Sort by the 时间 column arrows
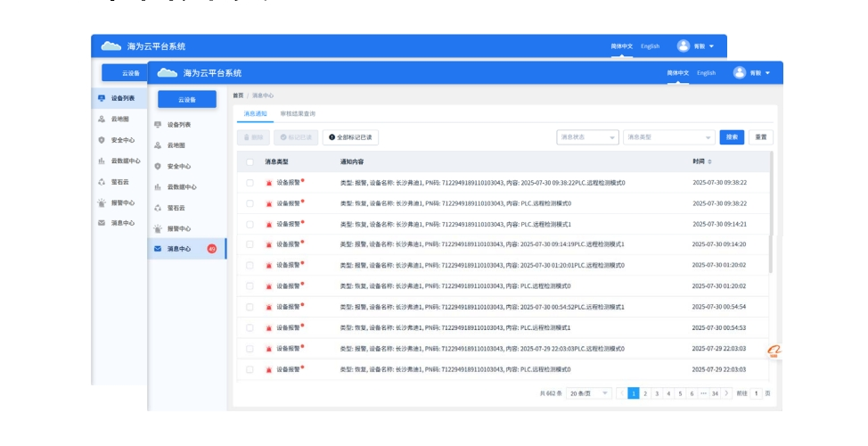This screenshot has width=868, height=446. tap(709, 161)
